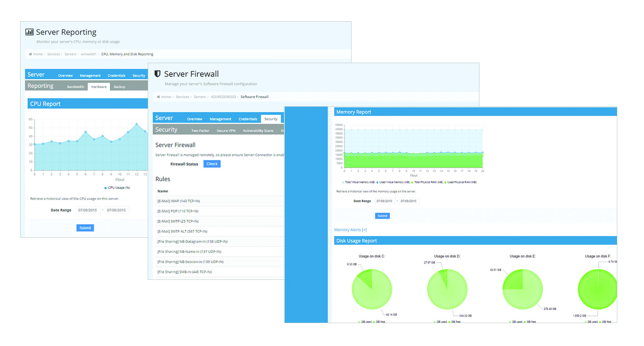This screenshot has width=644, height=346.
Task: Click CPU Report start date field
Action: point(88,210)
